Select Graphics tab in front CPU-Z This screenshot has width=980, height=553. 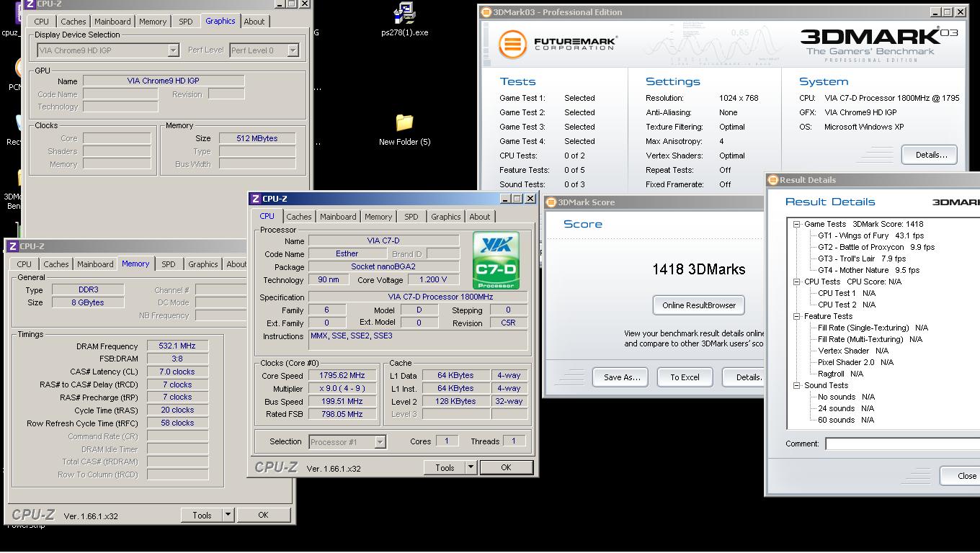[445, 217]
